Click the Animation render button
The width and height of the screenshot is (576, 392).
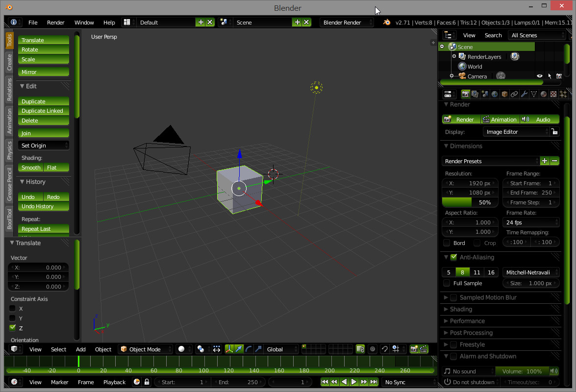pos(501,119)
